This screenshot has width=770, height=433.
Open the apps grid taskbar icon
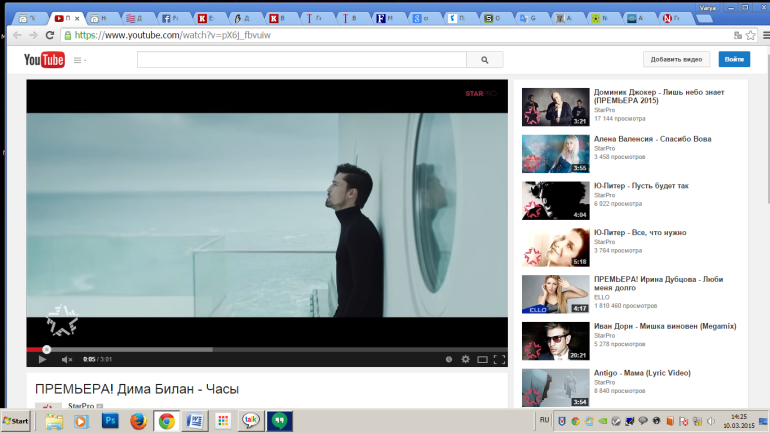click(x=223, y=421)
